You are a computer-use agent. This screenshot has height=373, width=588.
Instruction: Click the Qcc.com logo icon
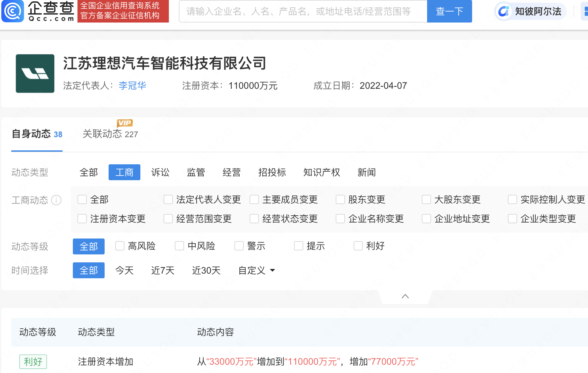[x=13, y=11]
